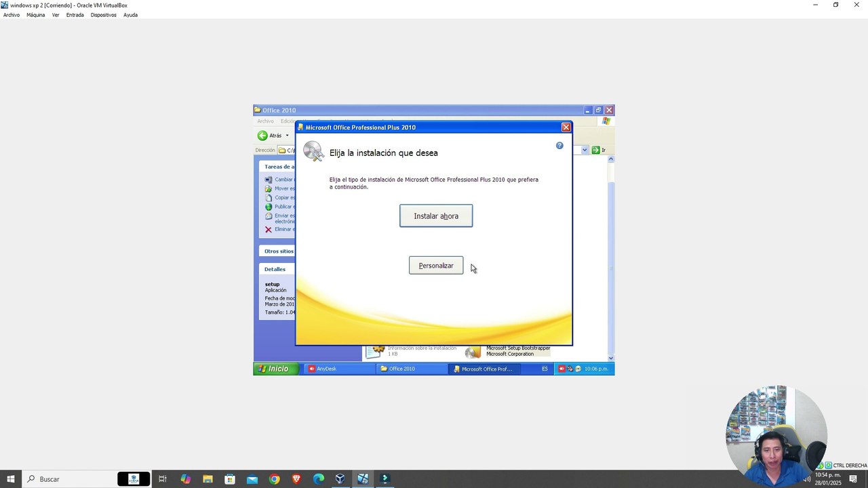Screen dimensions: 868x488
Task: Open the installer help question-mark icon
Action: [x=559, y=146]
